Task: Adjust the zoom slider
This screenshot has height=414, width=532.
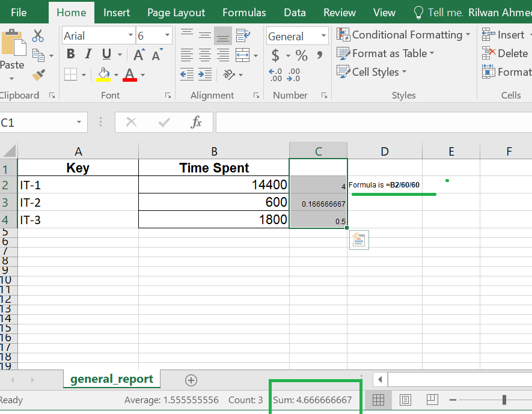Action: [504, 400]
